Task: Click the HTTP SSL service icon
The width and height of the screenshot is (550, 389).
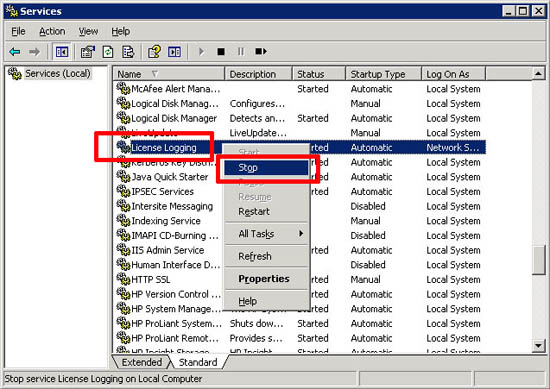Action: tap(123, 279)
